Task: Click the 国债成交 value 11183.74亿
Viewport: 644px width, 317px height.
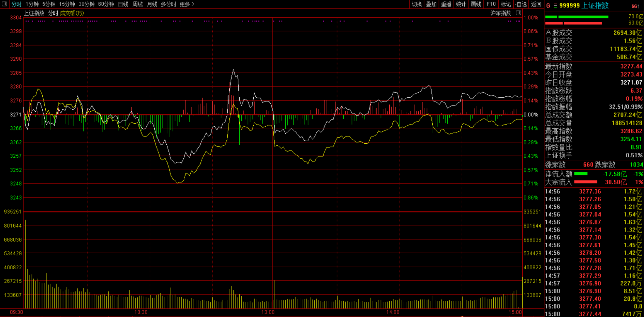Action: coord(626,49)
